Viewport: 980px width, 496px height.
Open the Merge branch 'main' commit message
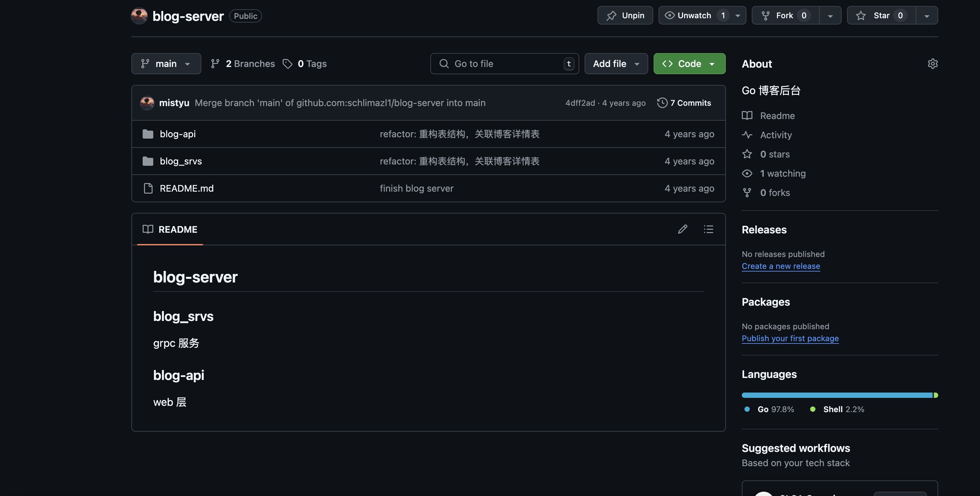pyautogui.click(x=340, y=103)
